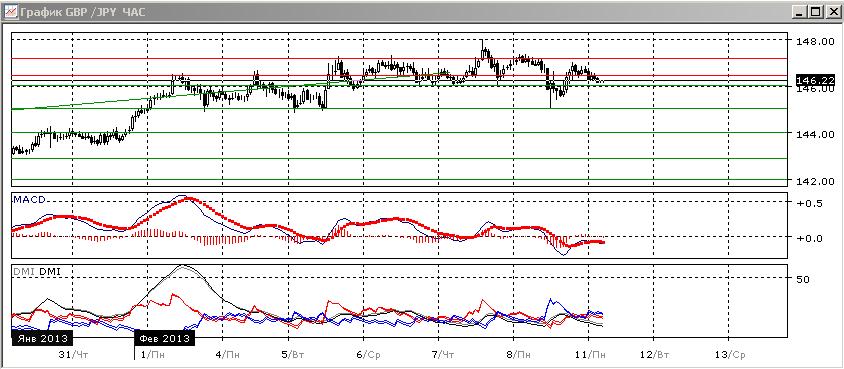Select the 'Фев 2013' month marker
Image resolution: width=844 pixels, height=369 pixels.
pyautogui.click(x=164, y=338)
